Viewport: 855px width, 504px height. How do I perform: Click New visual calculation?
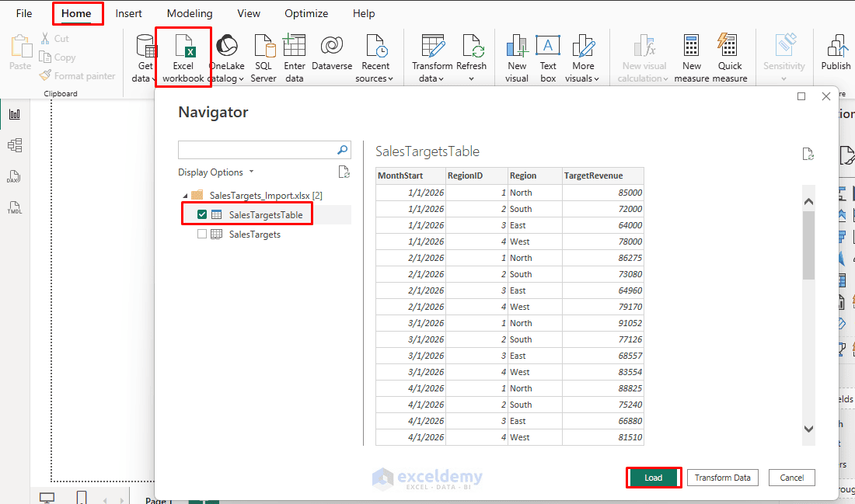[644, 58]
